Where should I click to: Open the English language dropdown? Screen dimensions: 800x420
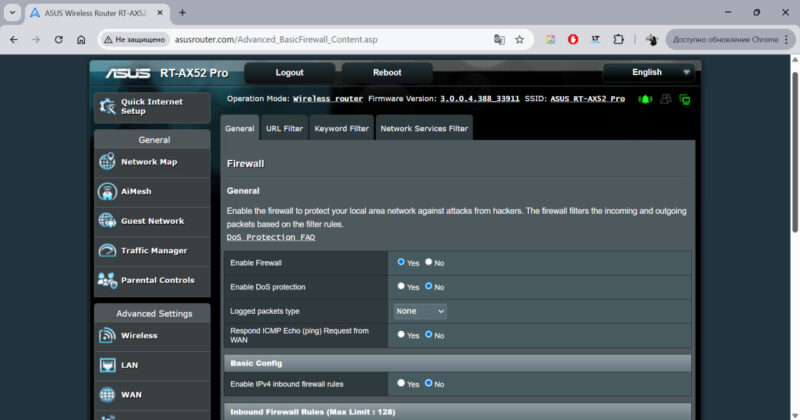(x=648, y=72)
